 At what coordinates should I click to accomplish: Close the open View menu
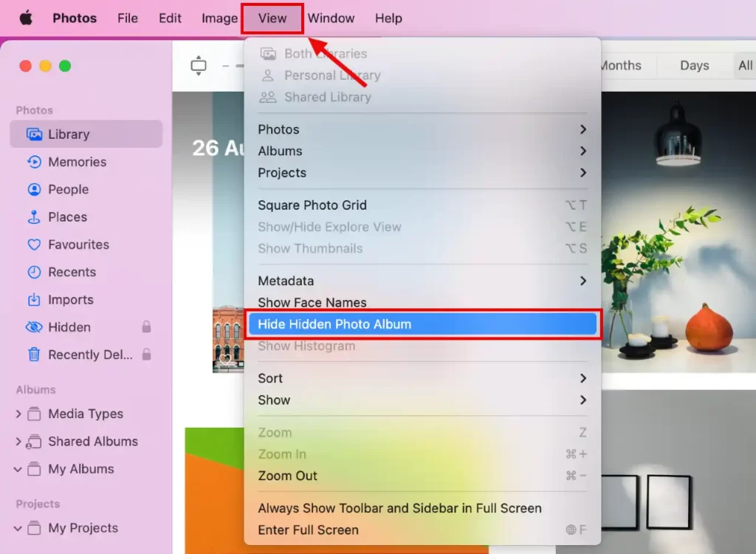[x=272, y=18]
